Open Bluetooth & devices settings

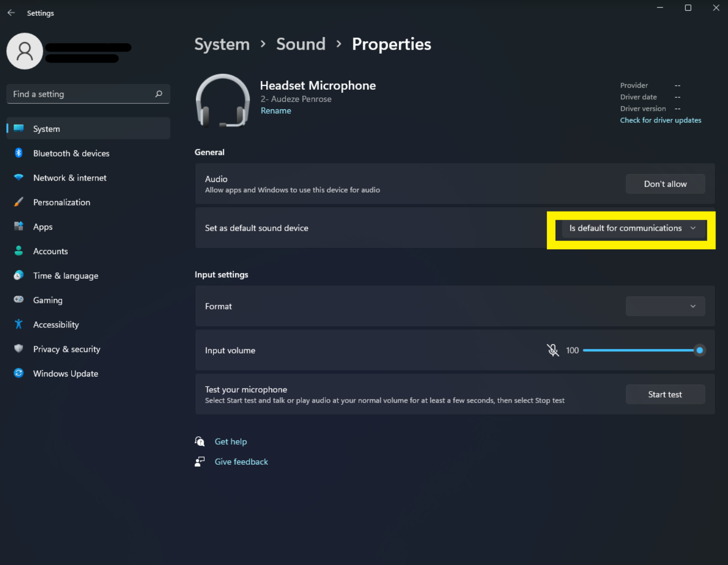88,153
